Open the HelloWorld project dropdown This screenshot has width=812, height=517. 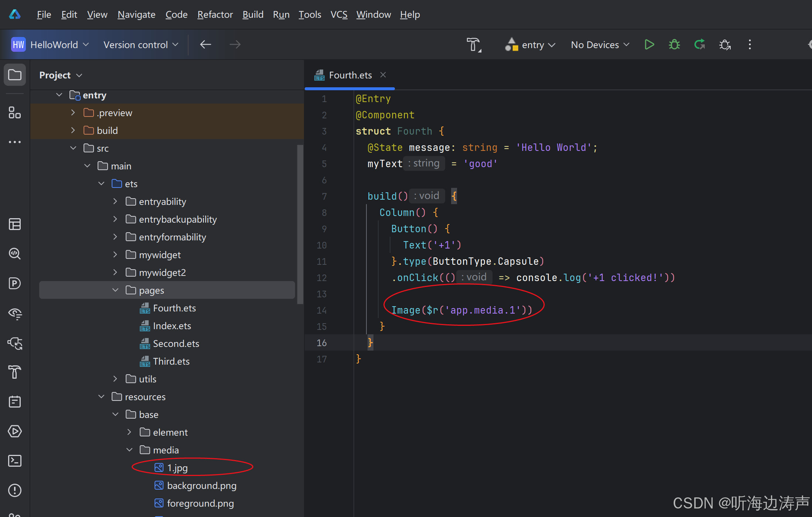coord(50,45)
